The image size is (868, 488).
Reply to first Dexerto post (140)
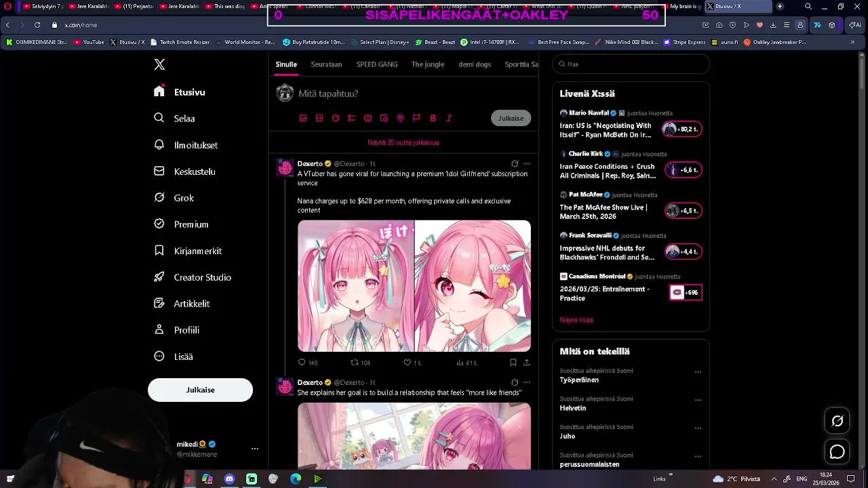point(308,363)
